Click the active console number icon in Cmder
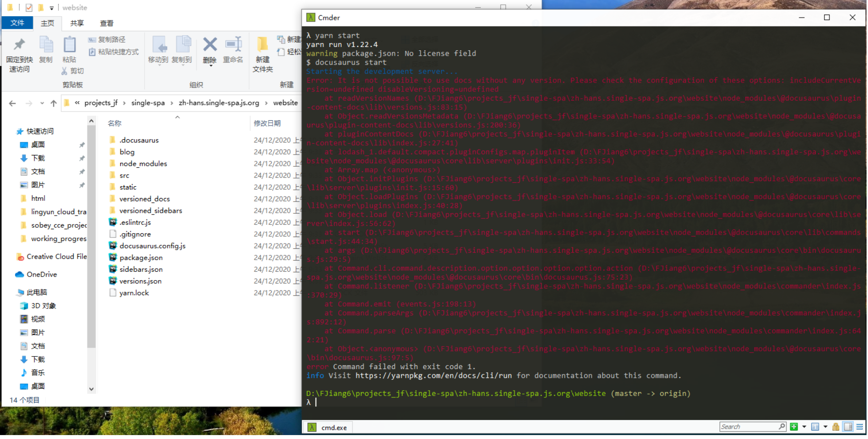This screenshot has height=439, width=868. tap(815, 427)
